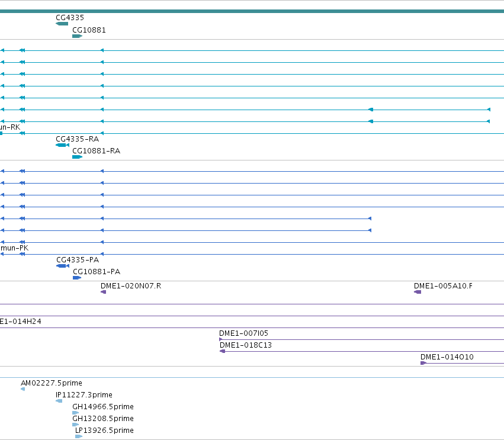
Task: Click the DME1-005A10.F label
Action: tap(443, 285)
